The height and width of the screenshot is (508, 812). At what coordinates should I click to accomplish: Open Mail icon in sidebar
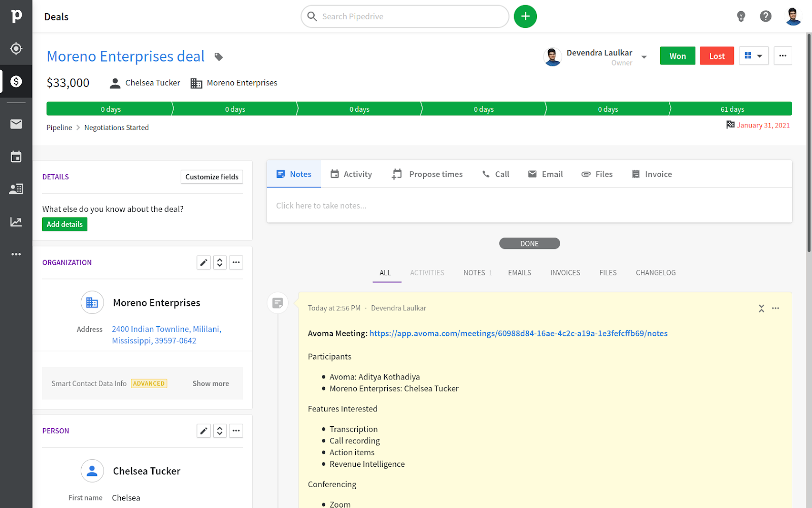click(x=16, y=124)
